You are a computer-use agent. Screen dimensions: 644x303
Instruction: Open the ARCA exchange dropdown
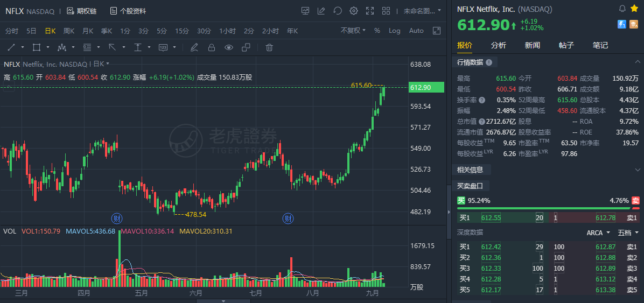click(598, 233)
